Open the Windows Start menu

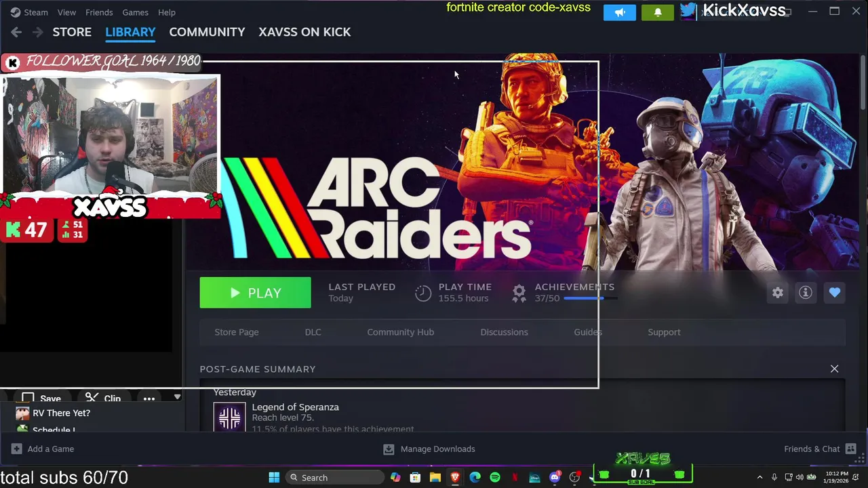274,477
